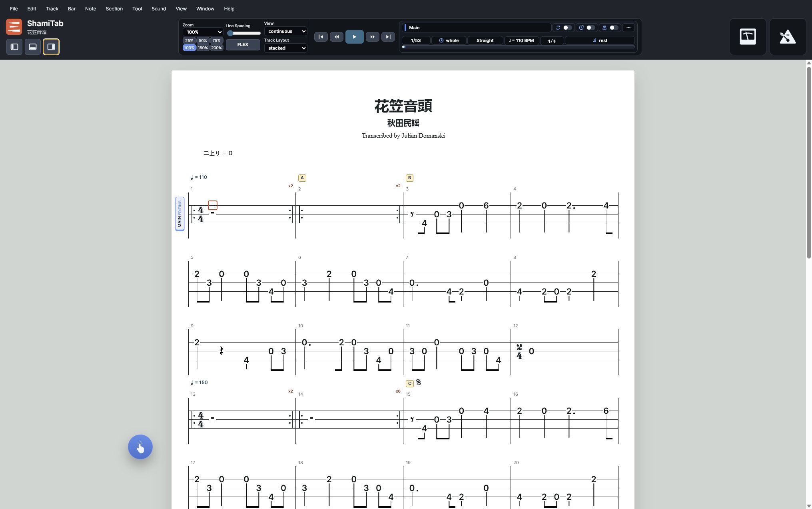The height and width of the screenshot is (509, 812).
Task: Open the Section menu
Action: click(x=114, y=8)
